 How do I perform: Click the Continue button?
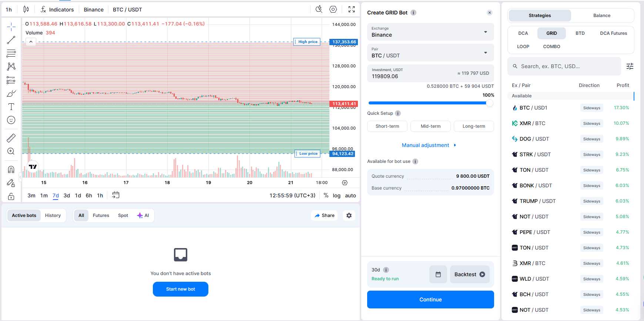pos(430,300)
